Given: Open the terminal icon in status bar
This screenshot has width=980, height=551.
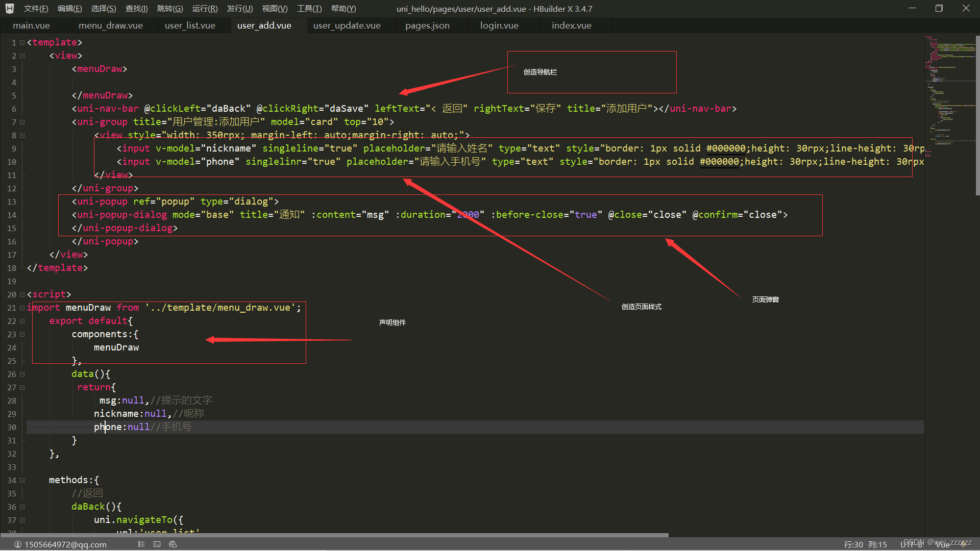Looking at the screenshot, I should (x=157, y=544).
